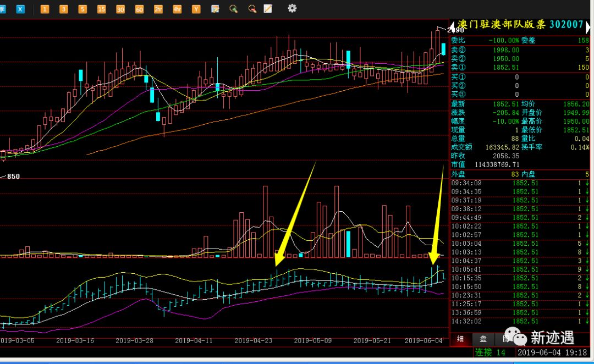594x364 pixels.
Task: Click 委比 value -100.00%
Action: 504,40
